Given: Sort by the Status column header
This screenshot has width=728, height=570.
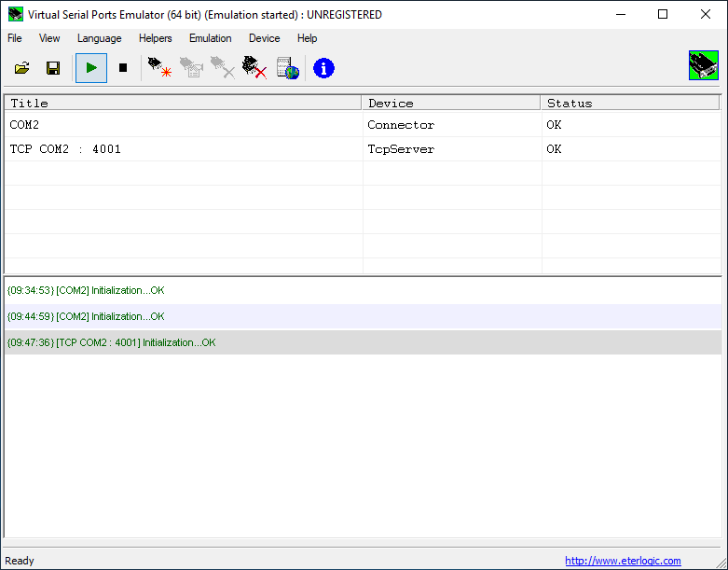Looking at the screenshot, I should (630, 104).
